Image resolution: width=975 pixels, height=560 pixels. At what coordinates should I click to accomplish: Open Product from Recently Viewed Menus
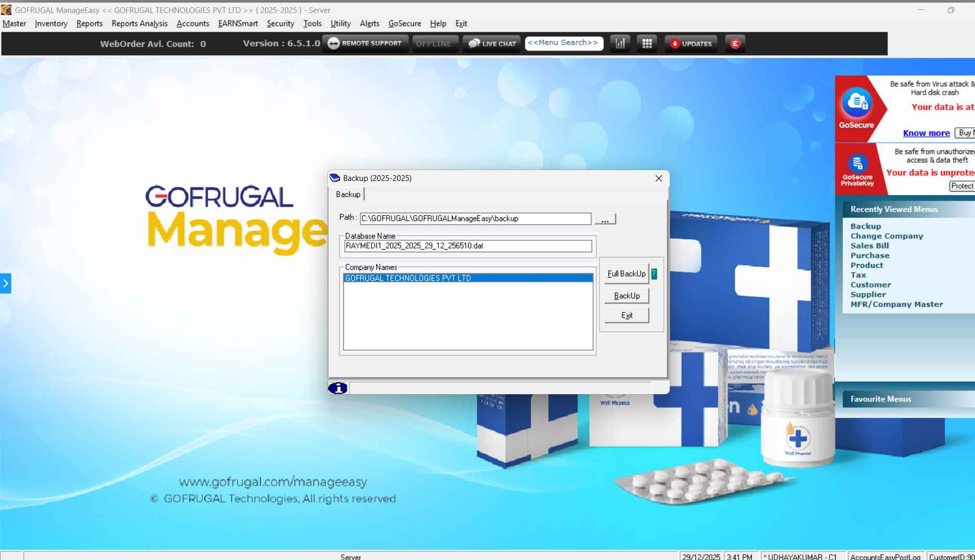(x=866, y=265)
